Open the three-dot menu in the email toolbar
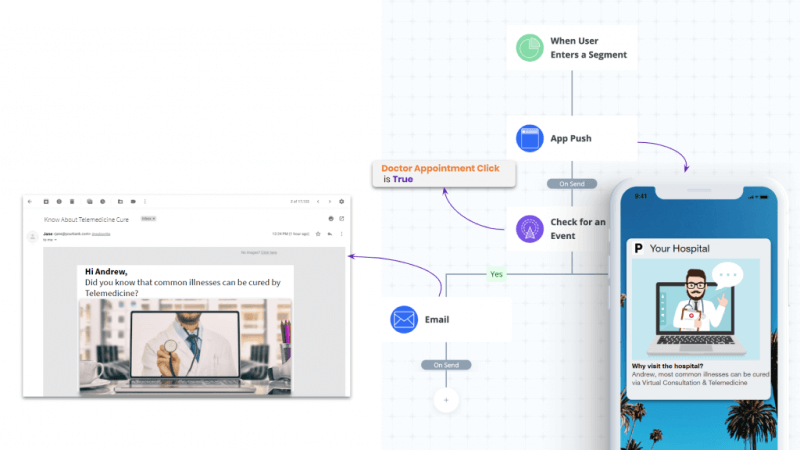Screen dimensions: 800x450 (146, 202)
